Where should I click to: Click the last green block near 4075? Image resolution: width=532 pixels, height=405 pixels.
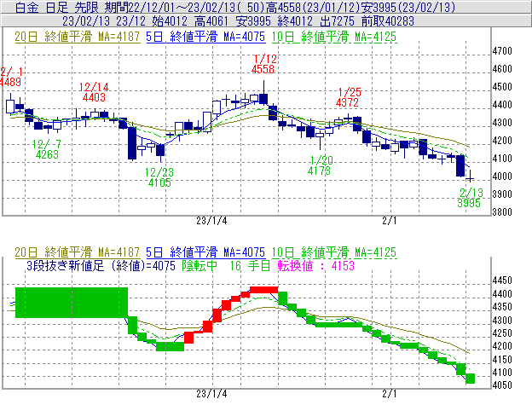click(471, 379)
